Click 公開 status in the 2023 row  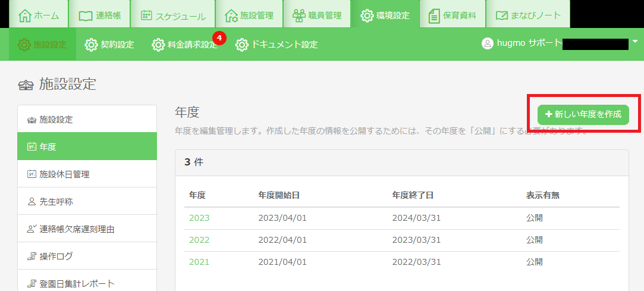535,218
